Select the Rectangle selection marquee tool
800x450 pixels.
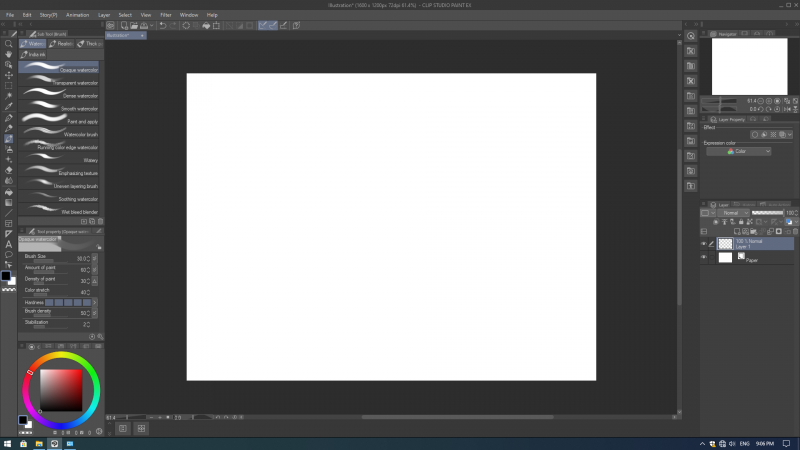9,86
